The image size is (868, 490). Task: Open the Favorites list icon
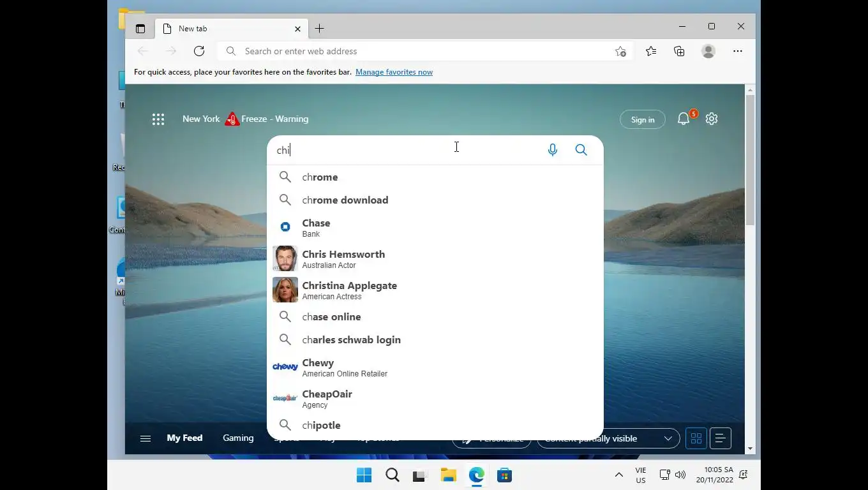click(651, 51)
